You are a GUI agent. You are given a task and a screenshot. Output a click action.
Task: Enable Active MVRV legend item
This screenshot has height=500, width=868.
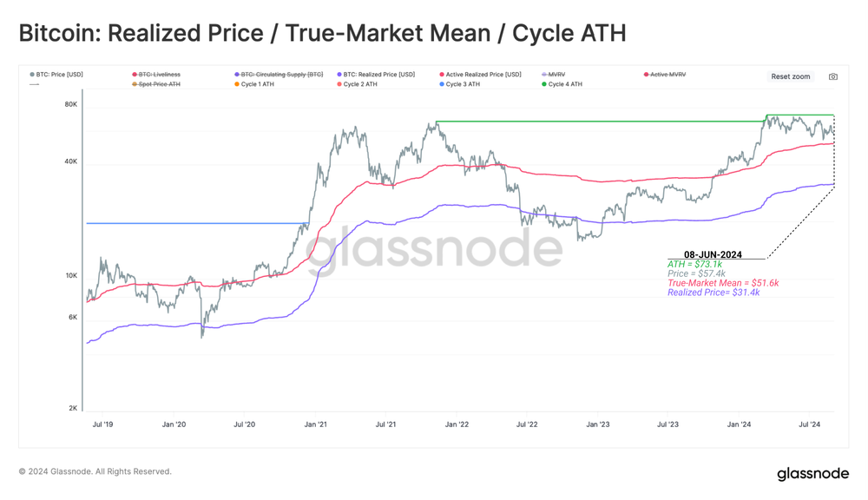pyautogui.click(x=665, y=74)
